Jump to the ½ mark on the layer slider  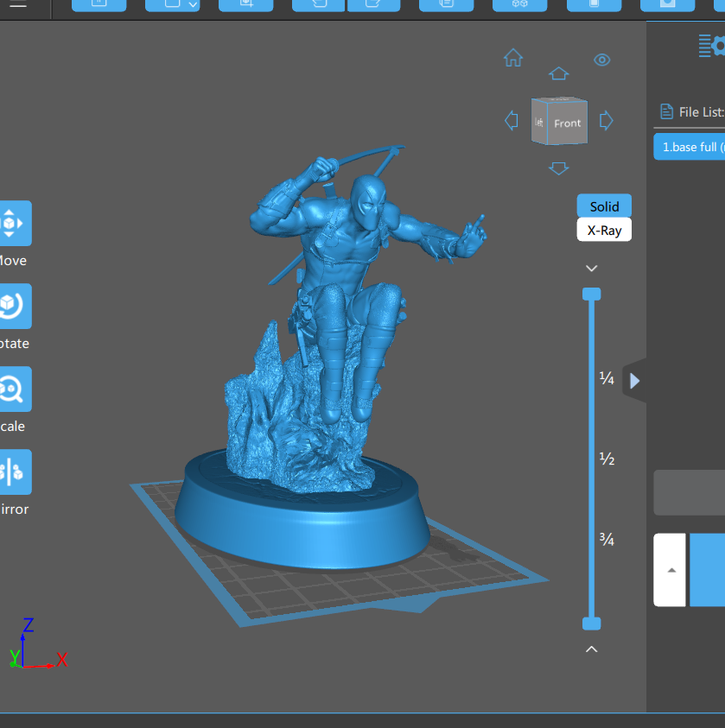click(607, 459)
